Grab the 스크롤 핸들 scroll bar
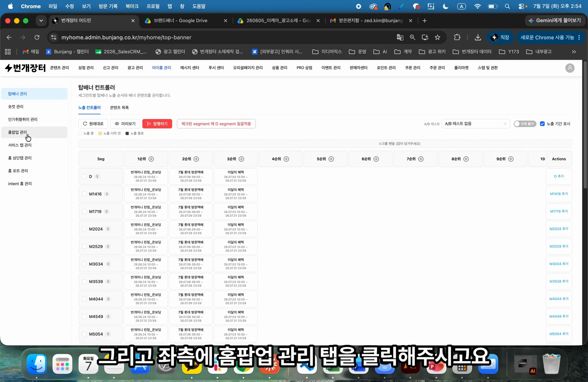This screenshot has height=382, width=588. [x=325, y=144]
